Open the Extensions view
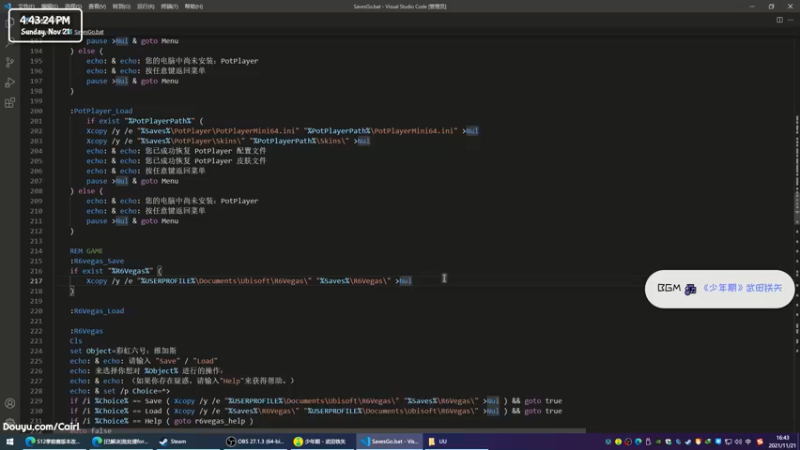The height and width of the screenshot is (450, 800). click(x=10, y=103)
